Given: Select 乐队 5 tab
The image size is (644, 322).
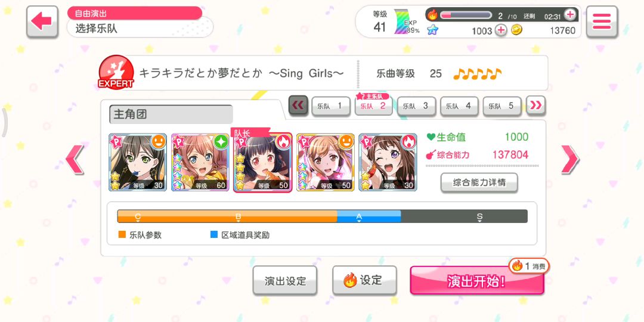Looking at the screenshot, I should coord(501,106).
